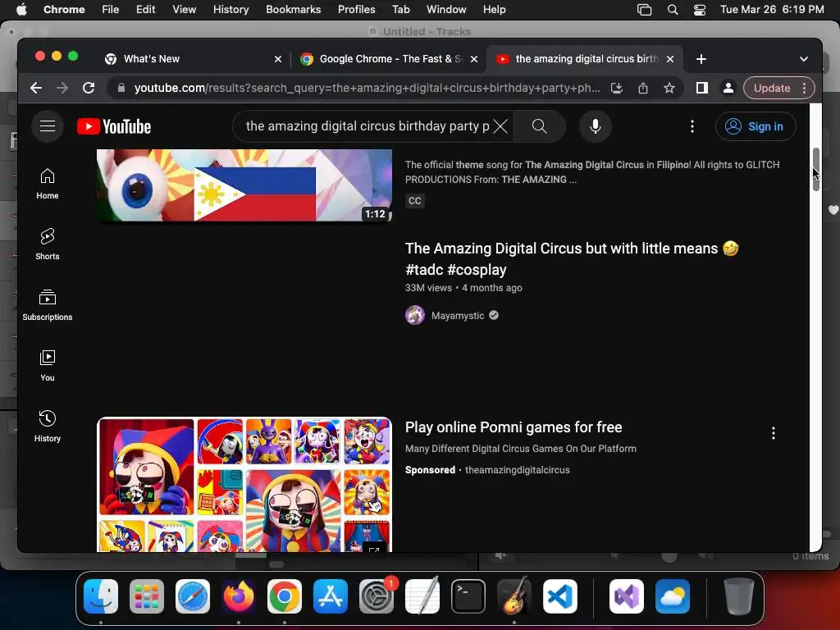Close the What's New tab
The image size is (840, 630).
point(278,59)
